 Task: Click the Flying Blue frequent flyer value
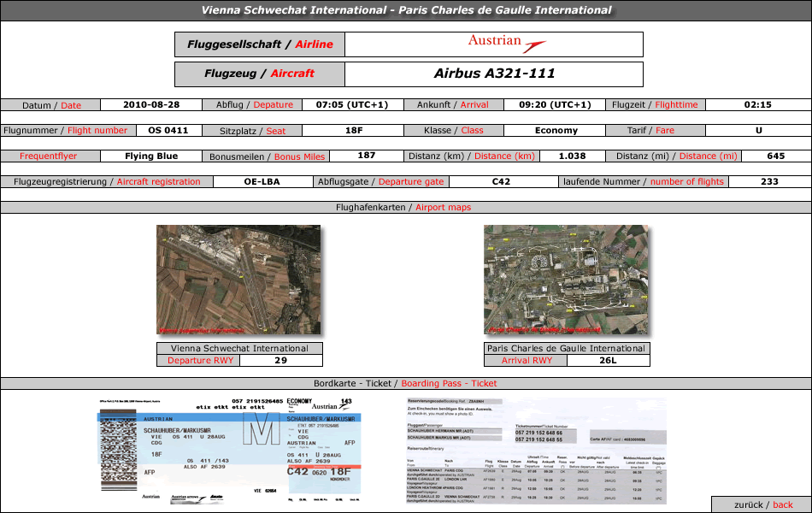pos(151,156)
